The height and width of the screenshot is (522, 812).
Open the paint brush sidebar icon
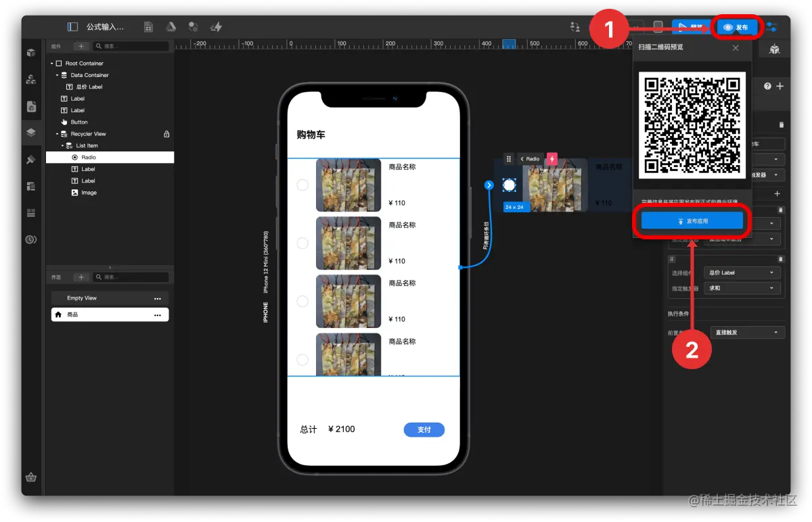(30, 160)
